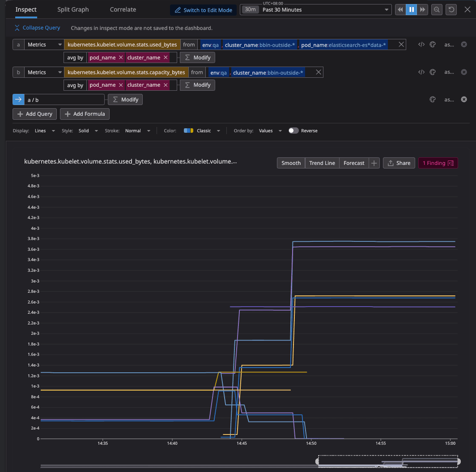Zoom out the time range

(x=437, y=10)
